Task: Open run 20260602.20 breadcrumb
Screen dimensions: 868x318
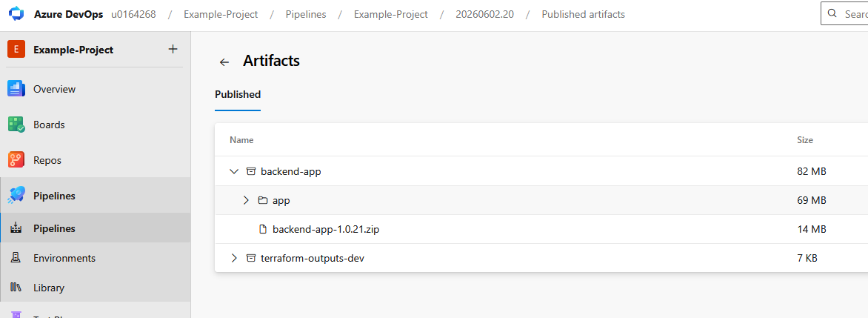Action: (484, 14)
